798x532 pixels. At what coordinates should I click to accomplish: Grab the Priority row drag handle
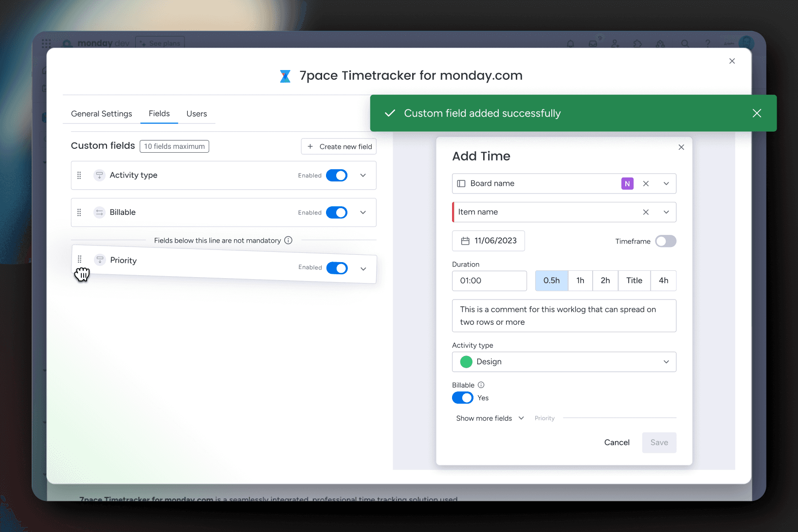click(80, 259)
